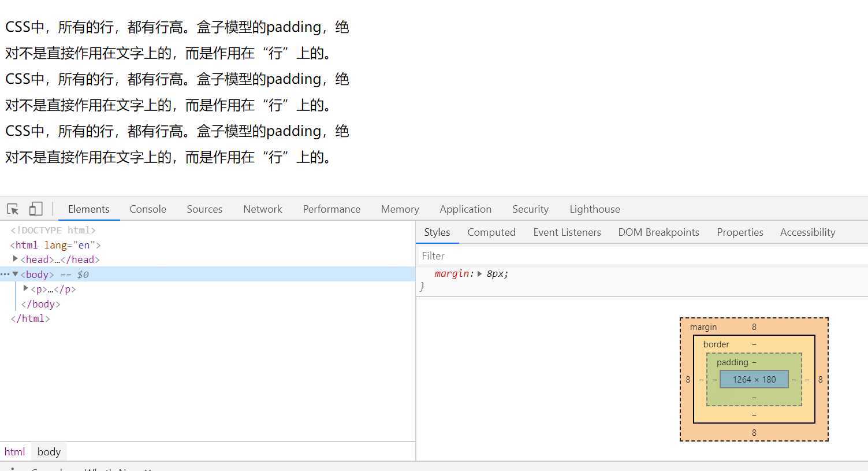Collapse the body element node
Screen dimensions: 868x471
tap(15, 274)
